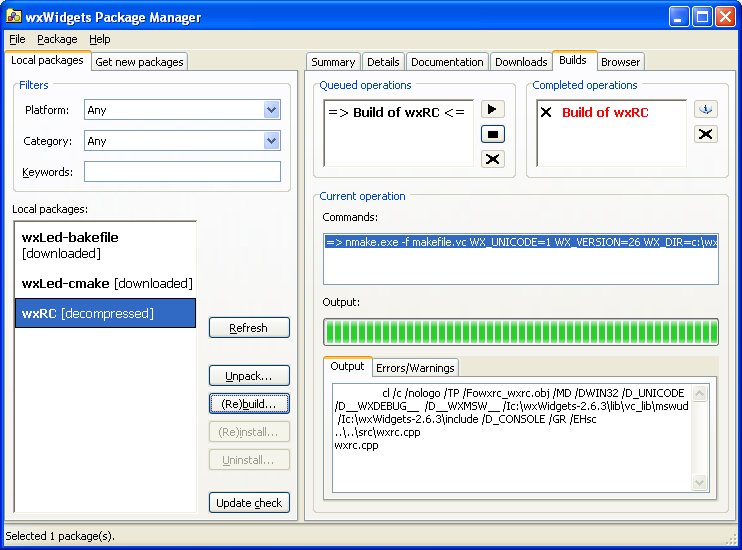Select the Builds tab
The height and width of the screenshot is (550, 742).
573,60
